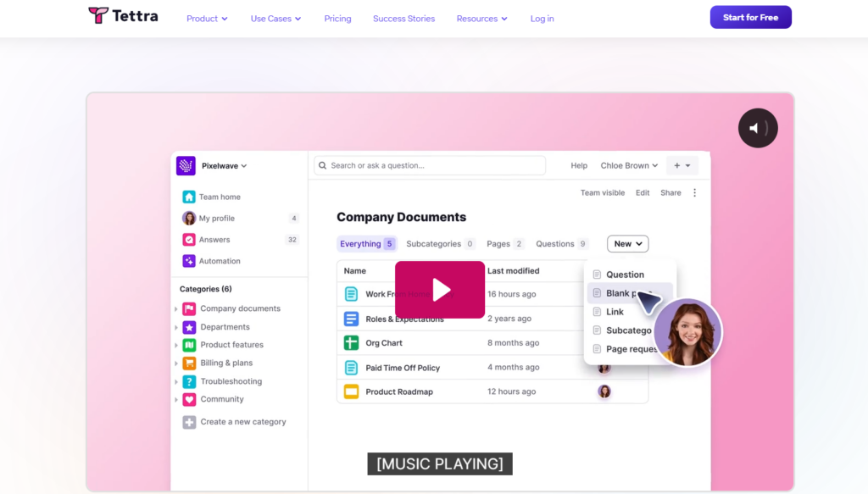The image size is (868, 494).
Task: Click the Team home house icon
Action: [189, 197]
